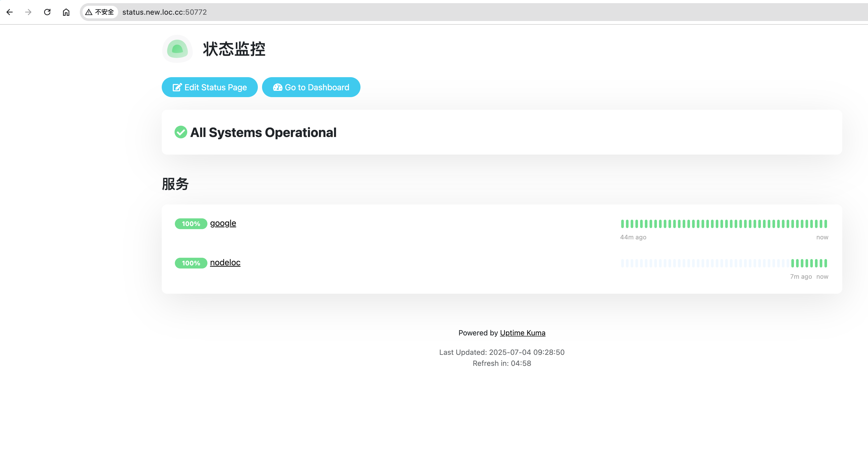This screenshot has width=868, height=474.
Task: Open the nodeloc monitor link
Action: pos(225,262)
